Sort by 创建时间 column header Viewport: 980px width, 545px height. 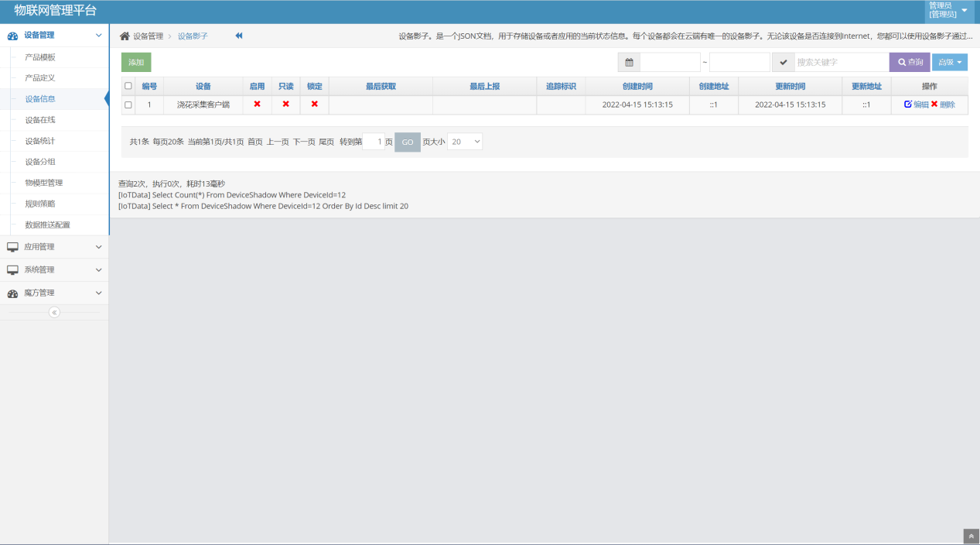tap(637, 86)
